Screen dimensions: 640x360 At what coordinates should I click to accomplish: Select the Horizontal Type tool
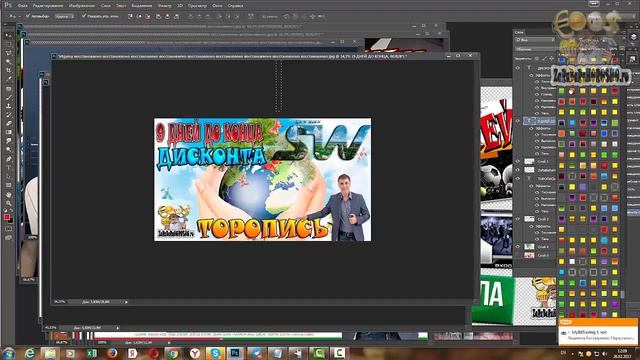tap(9, 168)
